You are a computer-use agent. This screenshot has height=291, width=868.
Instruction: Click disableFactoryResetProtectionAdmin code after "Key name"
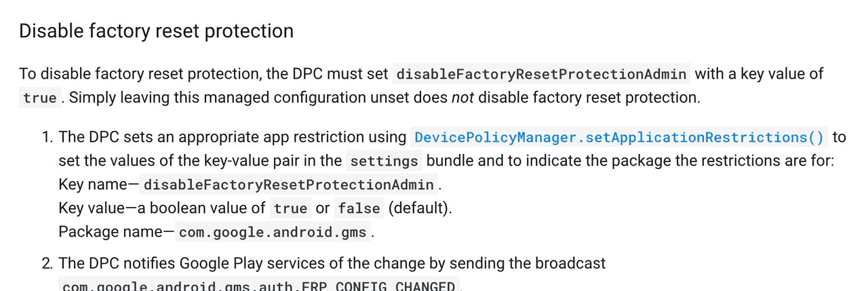[289, 185]
